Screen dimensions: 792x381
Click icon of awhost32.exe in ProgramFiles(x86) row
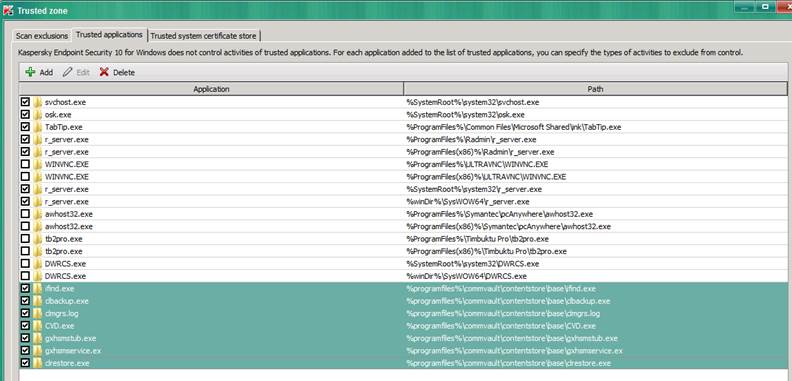tap(38, 226)
